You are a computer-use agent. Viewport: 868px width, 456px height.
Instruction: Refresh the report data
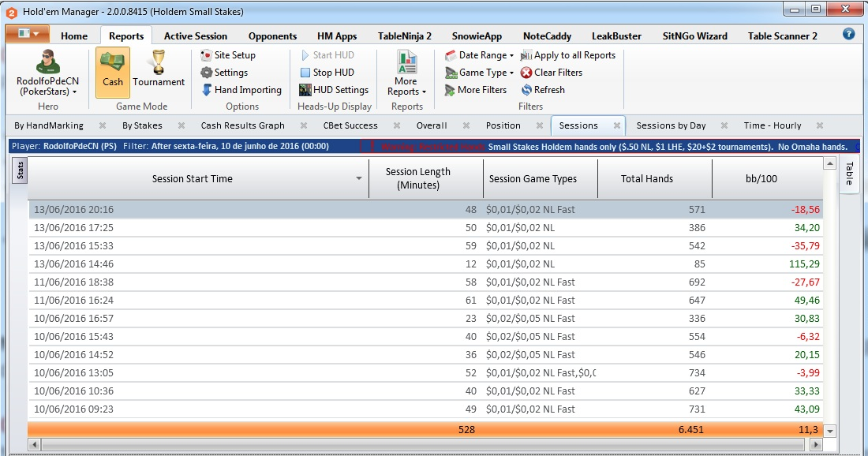click(543, 90)
